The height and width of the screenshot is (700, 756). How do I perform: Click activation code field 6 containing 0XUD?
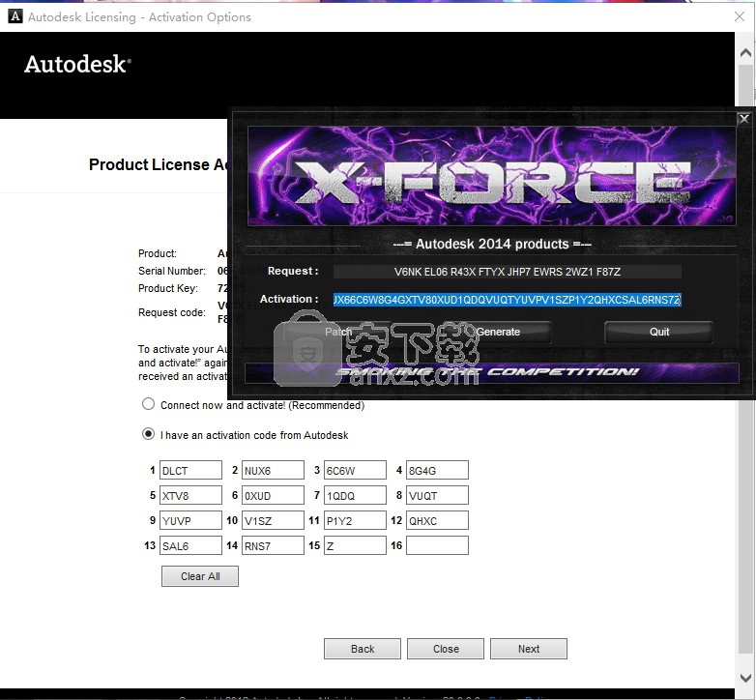[x=273, y=495]
